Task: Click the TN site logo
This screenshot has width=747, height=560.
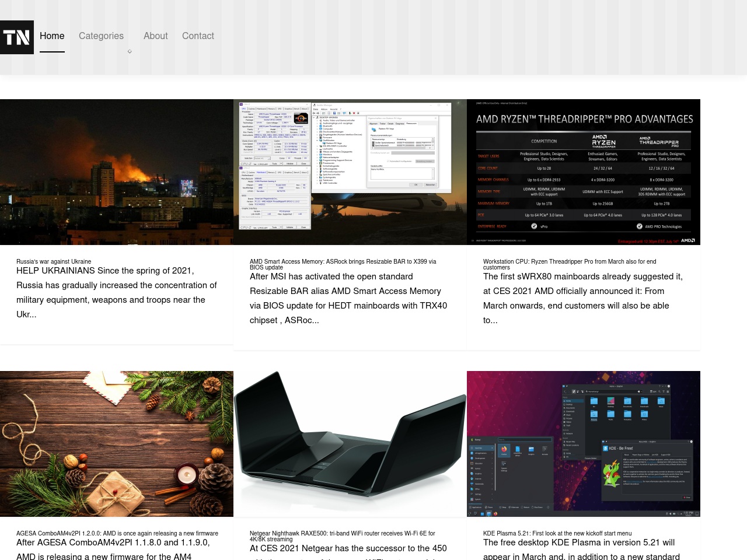Action: (17, 37)
